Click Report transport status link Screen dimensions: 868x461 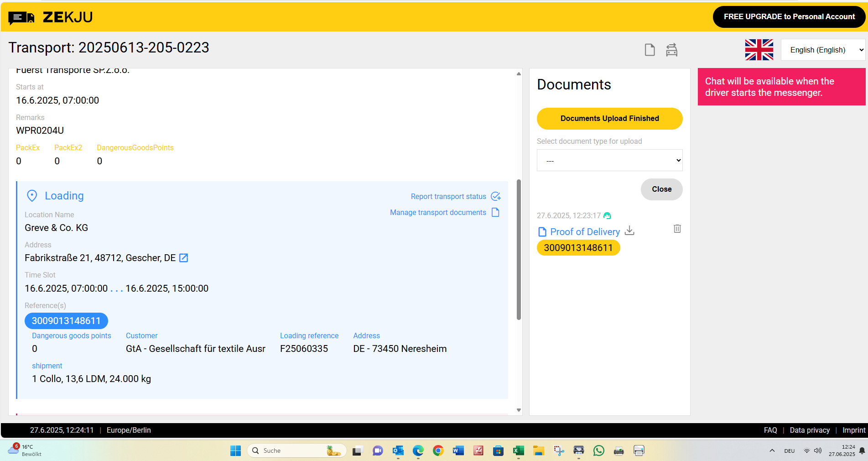pyautogui.click(x=448, y=196)
